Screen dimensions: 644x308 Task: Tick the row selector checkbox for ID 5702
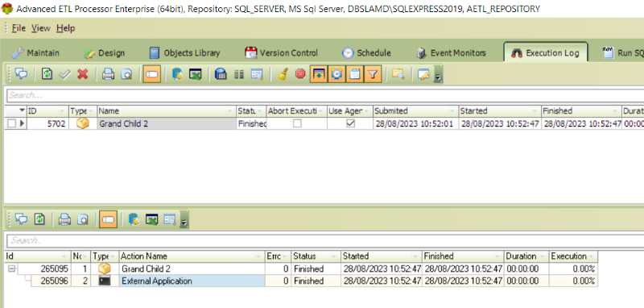11,124
